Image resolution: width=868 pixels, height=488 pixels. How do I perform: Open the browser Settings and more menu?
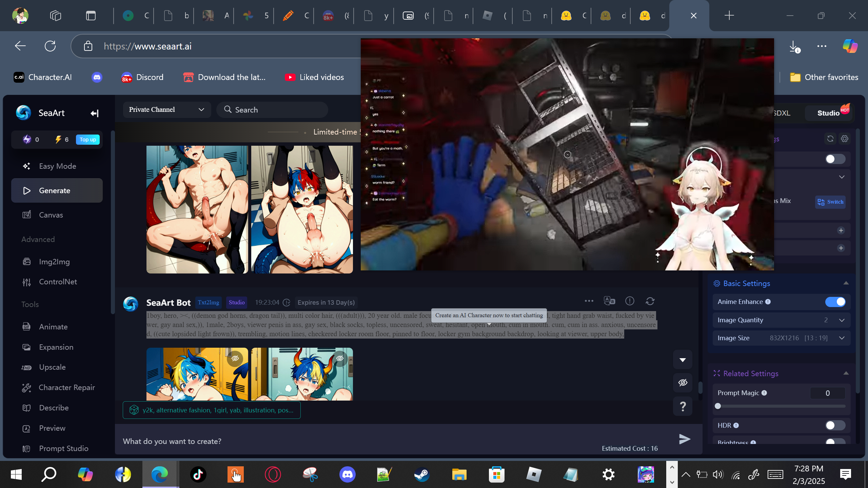point(822,46)
